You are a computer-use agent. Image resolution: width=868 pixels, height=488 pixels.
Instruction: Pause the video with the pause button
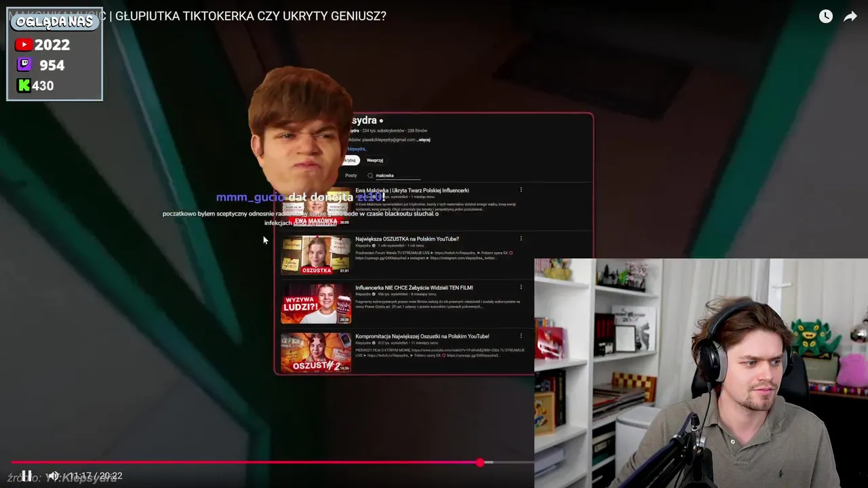26,476
